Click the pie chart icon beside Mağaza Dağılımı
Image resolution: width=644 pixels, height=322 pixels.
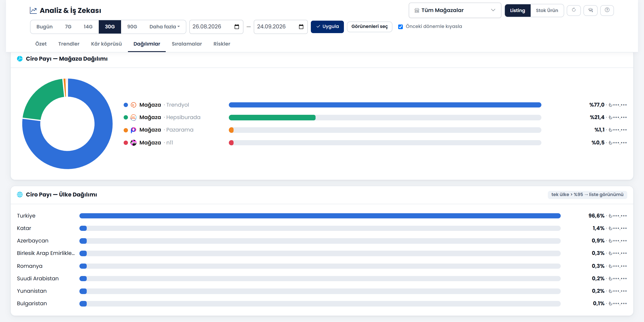20,59
